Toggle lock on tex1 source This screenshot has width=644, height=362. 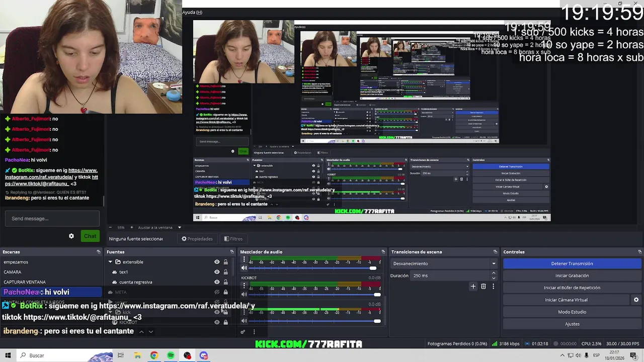point(225,272)
